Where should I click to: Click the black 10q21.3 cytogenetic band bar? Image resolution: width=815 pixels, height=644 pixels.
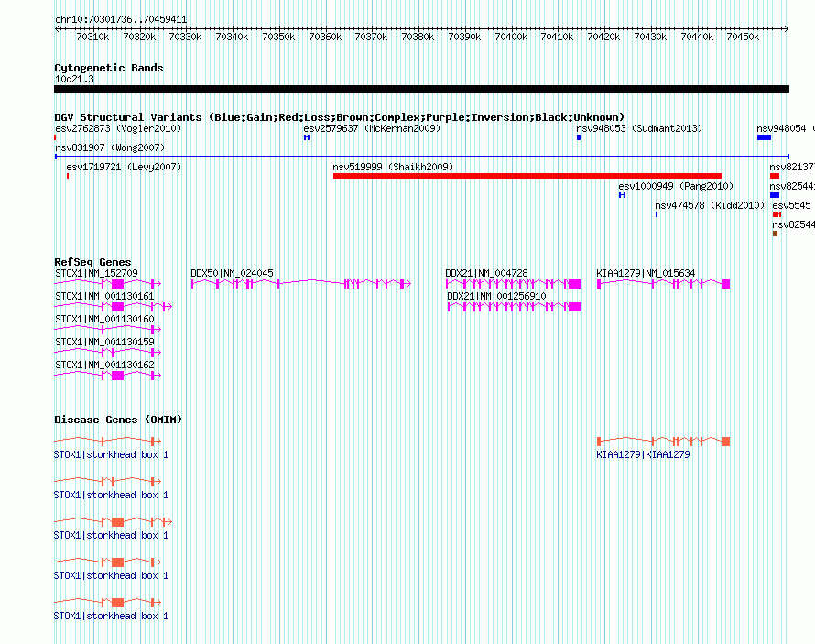click(x=421, y=89)
